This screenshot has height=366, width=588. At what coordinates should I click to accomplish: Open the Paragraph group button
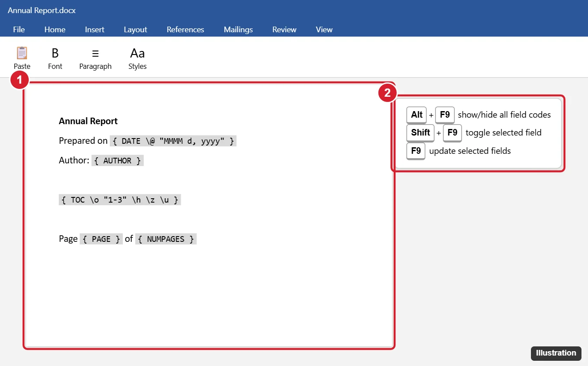point(95,58)
